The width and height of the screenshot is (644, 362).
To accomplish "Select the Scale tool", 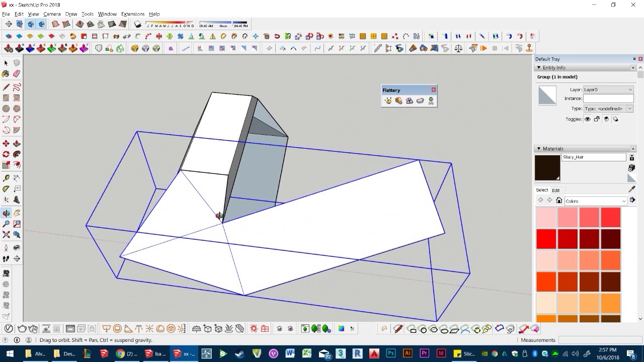I will pos(6,165).
